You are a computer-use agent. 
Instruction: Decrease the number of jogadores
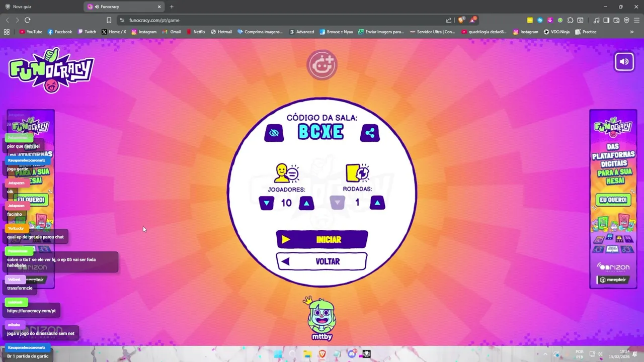point(266,203)
